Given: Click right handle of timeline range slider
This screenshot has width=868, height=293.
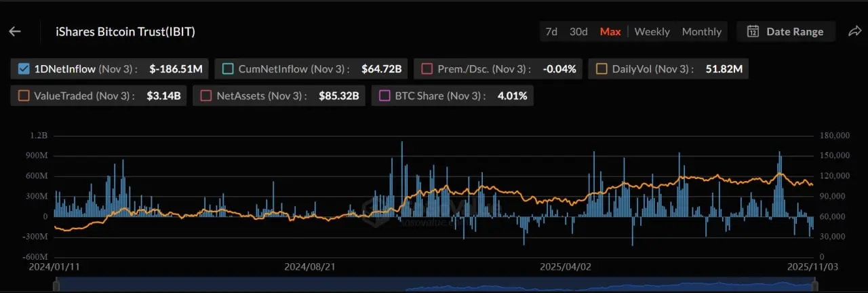Looking at the screenshot, I should [816, 286].
